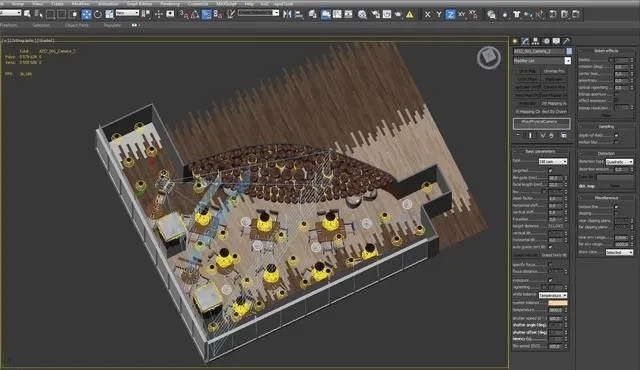Click the highlighted Z axis constraint
640x370 pixels.
[x=450, y=14]
